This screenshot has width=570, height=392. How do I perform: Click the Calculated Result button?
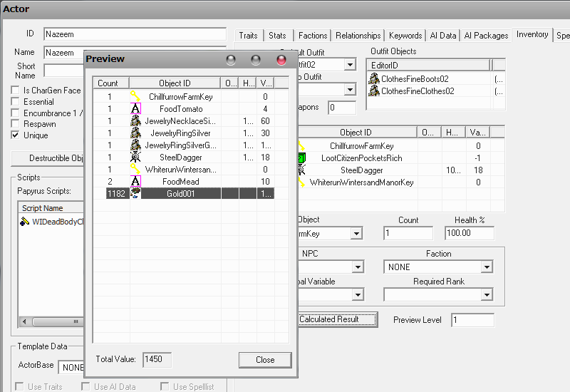coord(336,319)
